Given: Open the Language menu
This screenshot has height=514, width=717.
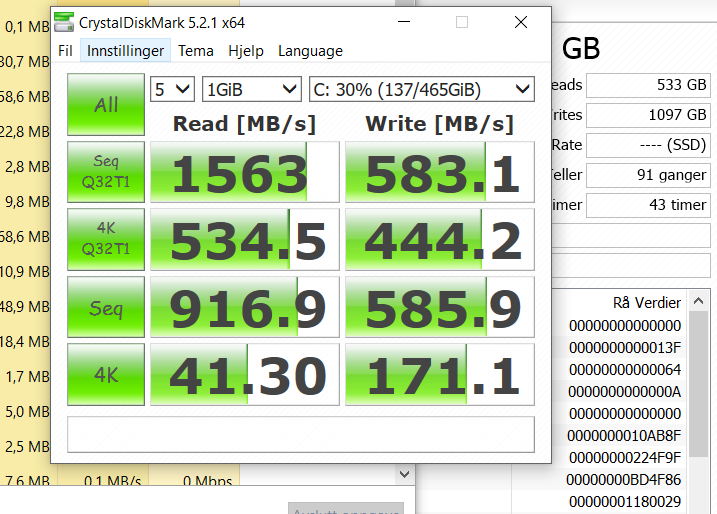Looking at the screenshot, I should [310, 51].
